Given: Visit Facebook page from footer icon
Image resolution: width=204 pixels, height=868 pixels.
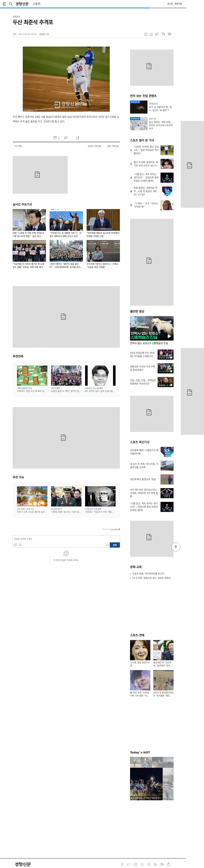Looking at the screenshot, I should click(122, 864).
